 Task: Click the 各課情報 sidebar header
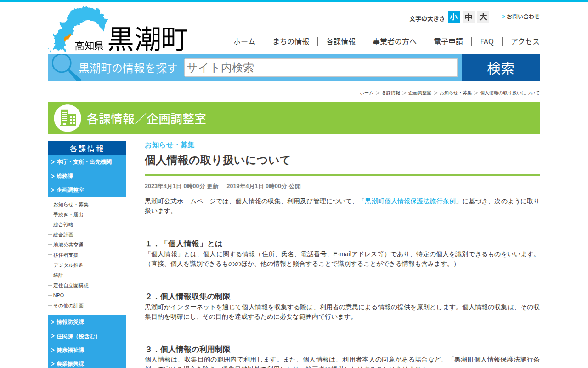tap(87, 148)
